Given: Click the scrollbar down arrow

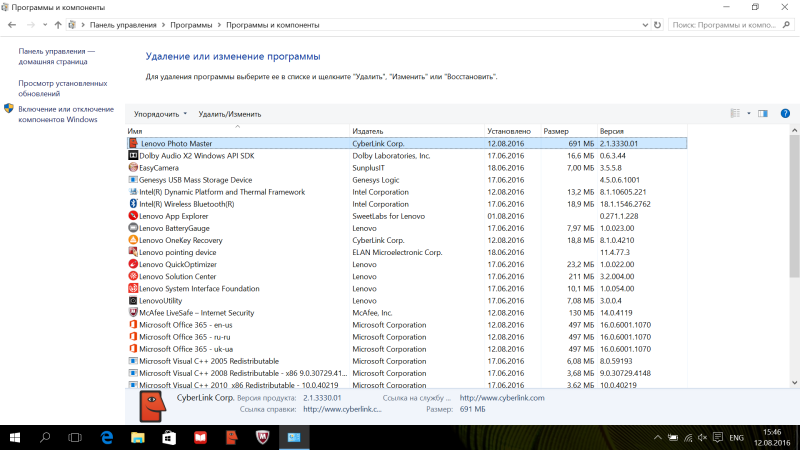Looking at the screenshot, I should (794, 383).
